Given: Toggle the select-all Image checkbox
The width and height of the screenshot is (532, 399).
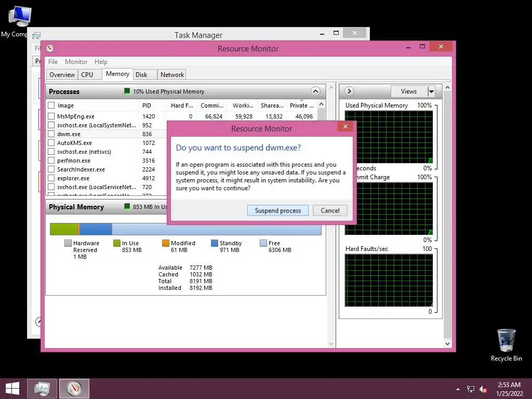Looking at the screenshot, I should pyautogui.click(x=51, y=105).
